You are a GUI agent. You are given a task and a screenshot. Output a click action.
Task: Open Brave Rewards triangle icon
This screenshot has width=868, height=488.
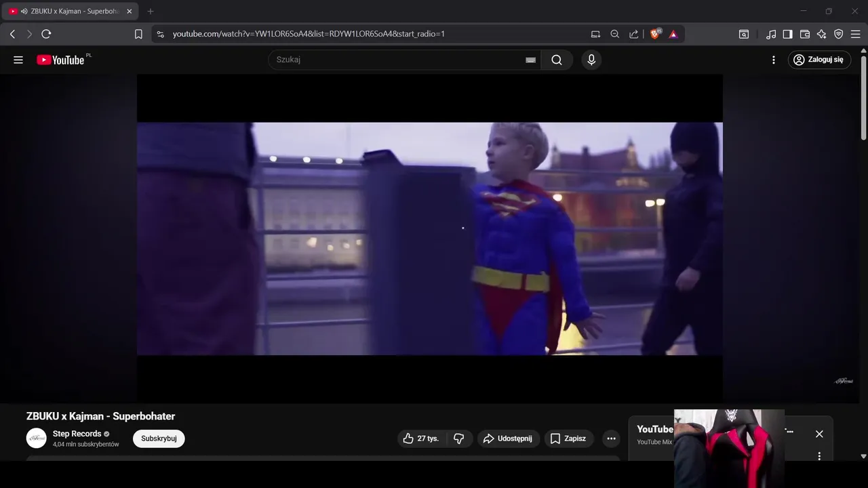pyautogui.click(x=673, y=34)
